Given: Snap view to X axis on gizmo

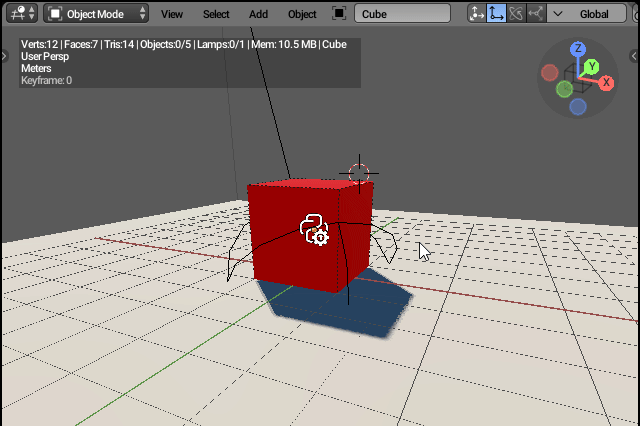Looking at the screenshot, I should [x=606, y=83].
